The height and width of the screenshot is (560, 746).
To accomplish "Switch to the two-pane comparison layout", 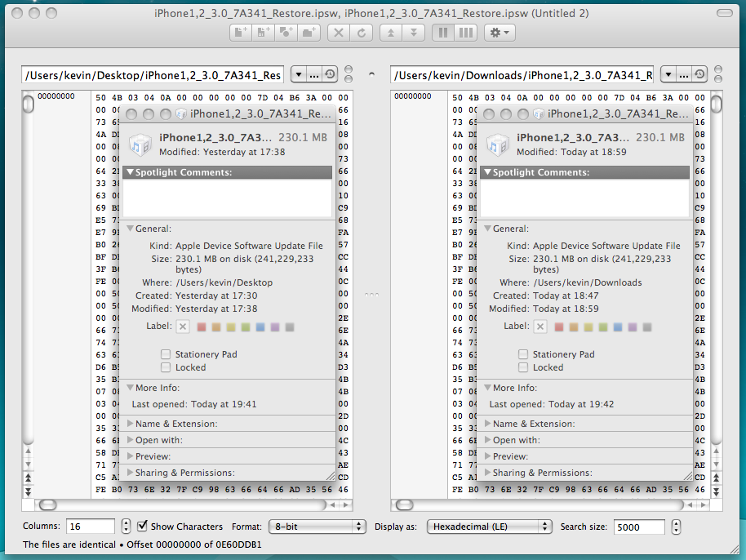I will coord(443,33).
